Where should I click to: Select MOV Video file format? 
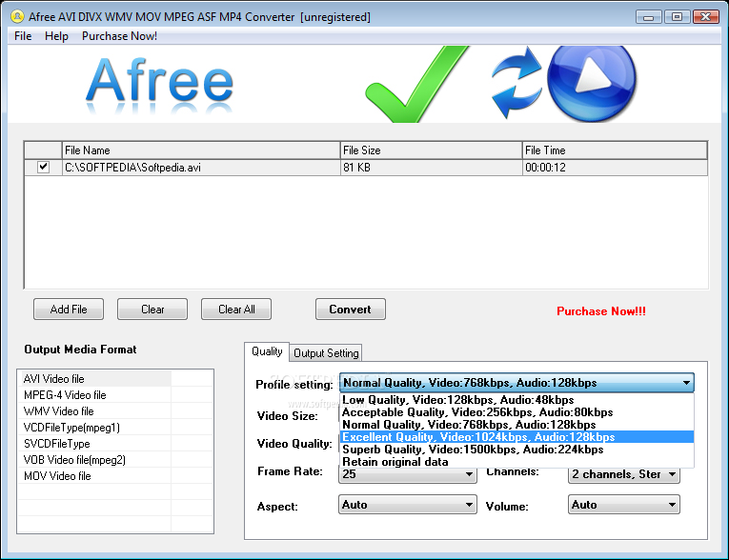point(95,476)
